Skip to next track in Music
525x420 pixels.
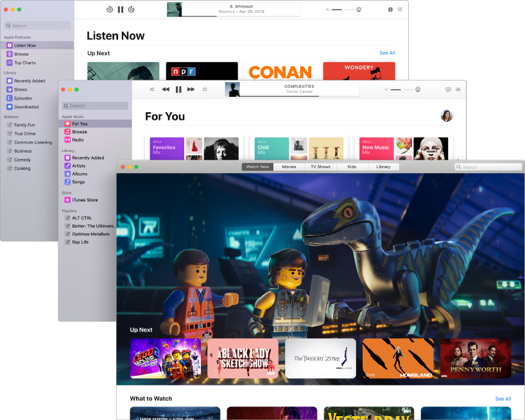coord(191,89)
